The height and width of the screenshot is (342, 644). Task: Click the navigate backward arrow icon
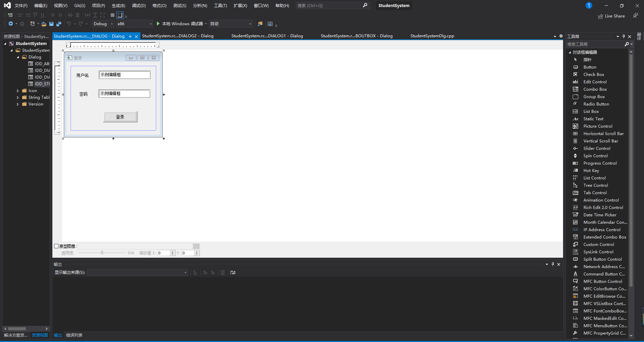coord(11,24)
